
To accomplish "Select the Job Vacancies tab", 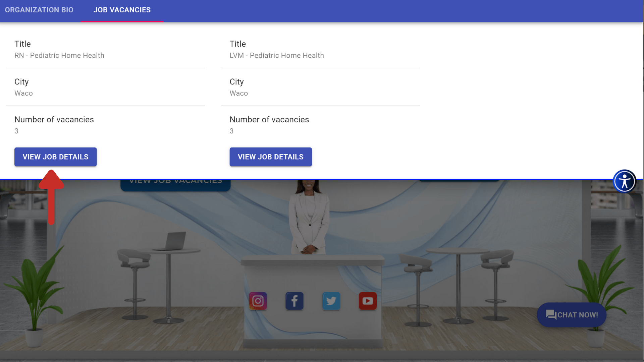I will point(122,10).
